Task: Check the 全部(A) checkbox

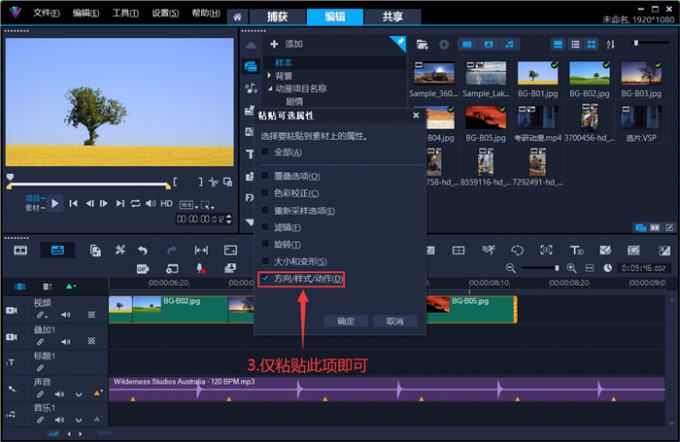Action: pyautogui.click(x=265, y=151)
